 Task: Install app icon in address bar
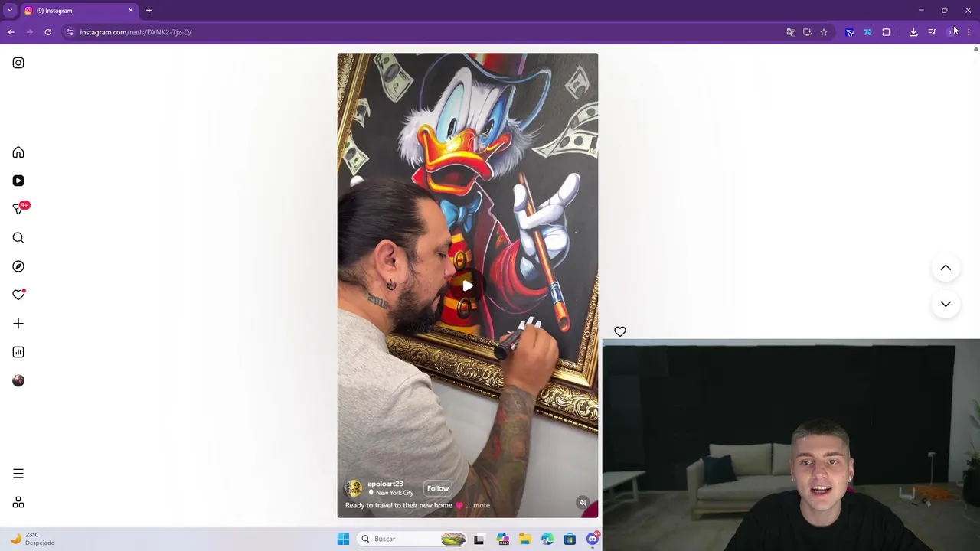point(807,32)
